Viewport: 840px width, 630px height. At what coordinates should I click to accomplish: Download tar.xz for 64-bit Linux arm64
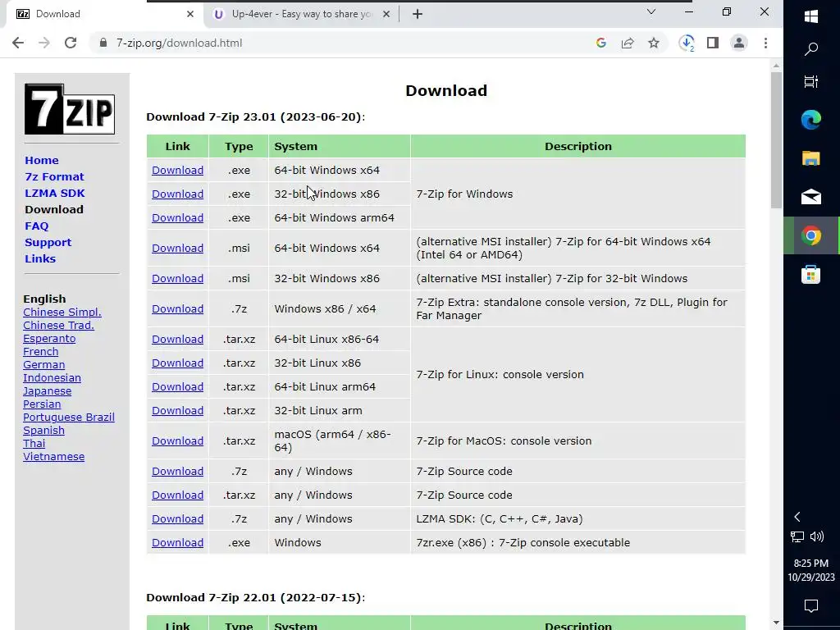tap(177, 387)
